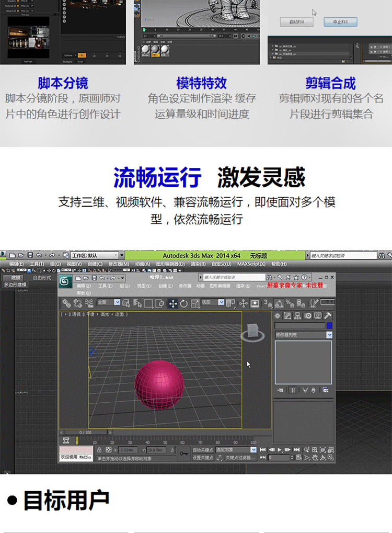
Task: Open 关键点过滤器 key filters
Action: tap(240, 458)
